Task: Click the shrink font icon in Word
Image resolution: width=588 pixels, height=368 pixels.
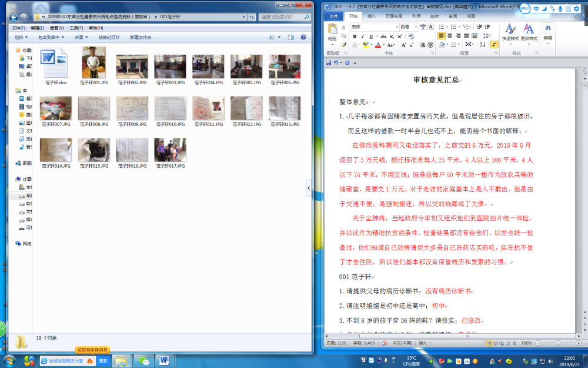Action: point(412,45)
